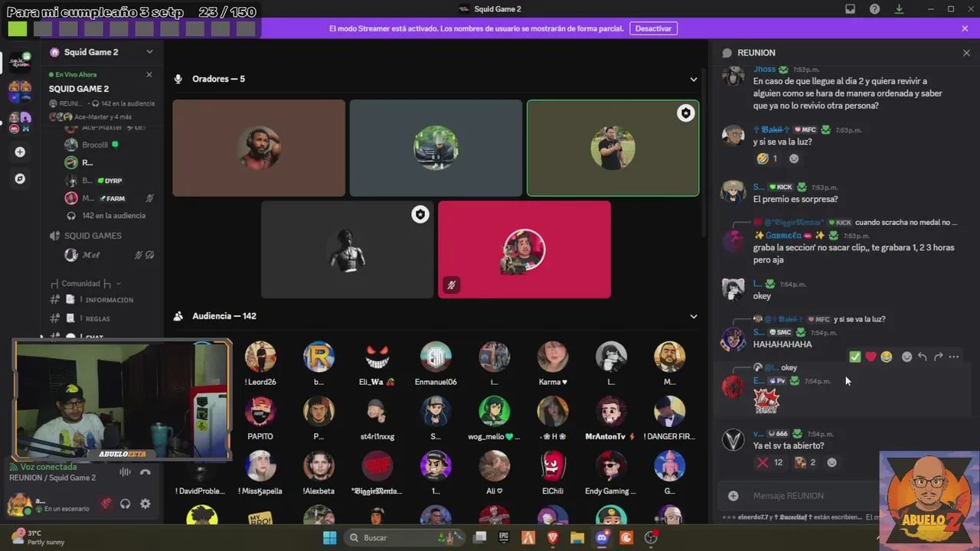The height and width of the screenshot is (551, 980).
Task: Deactivate Streamer mode with Desactivar button
Action: click(654, 28)
